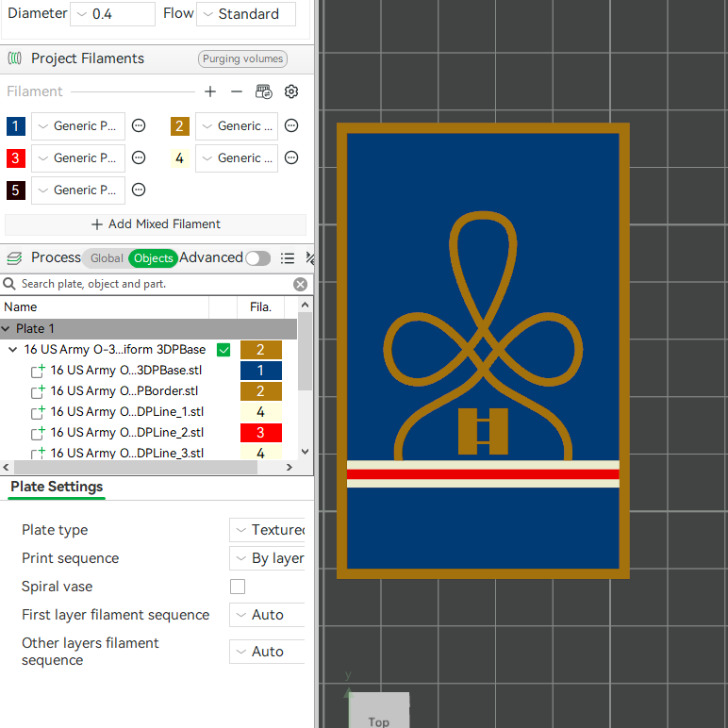Click the object list horizontal scrollbar right arrow
This screenshot has width=728, height=728.
(x=290, y=467)
